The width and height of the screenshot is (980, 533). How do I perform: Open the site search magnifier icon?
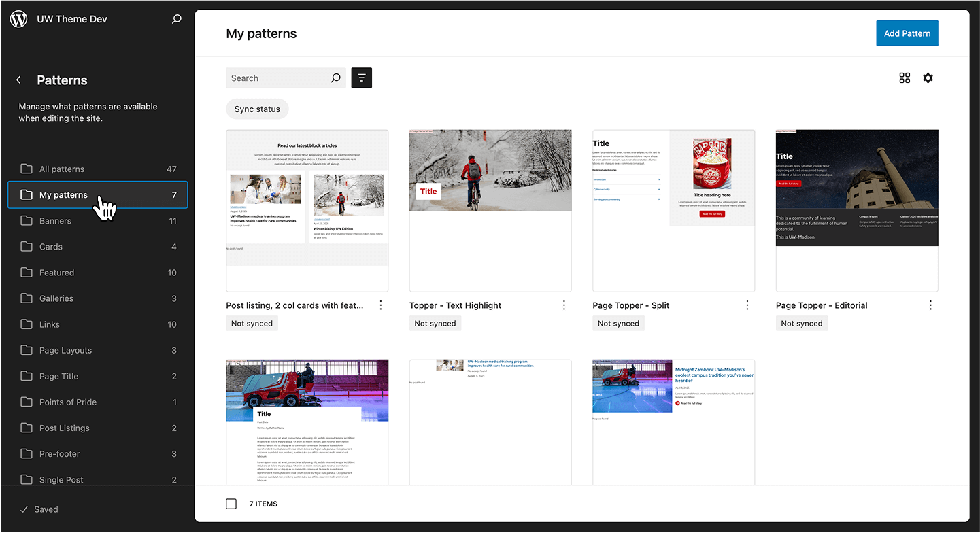pyautogui.click(x=177, y=19)
